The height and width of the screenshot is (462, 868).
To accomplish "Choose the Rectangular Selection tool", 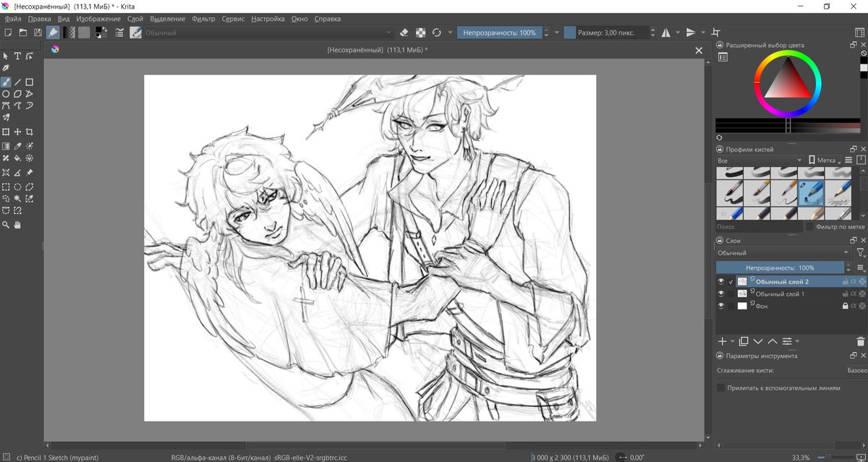I will 6,187.
